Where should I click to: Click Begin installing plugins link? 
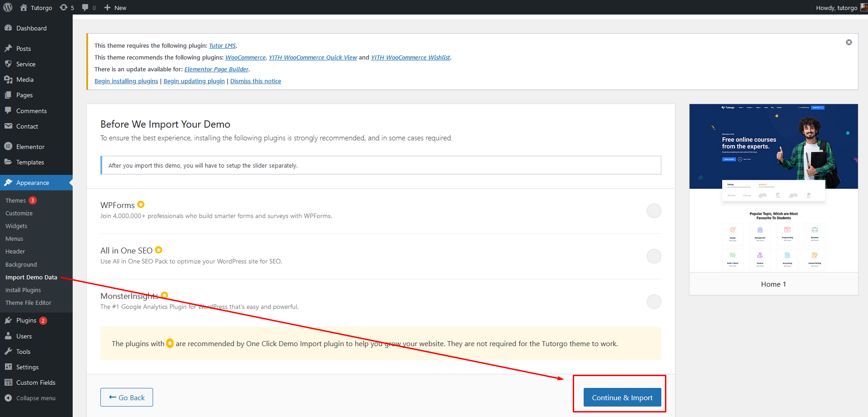[x=126, y=81]
